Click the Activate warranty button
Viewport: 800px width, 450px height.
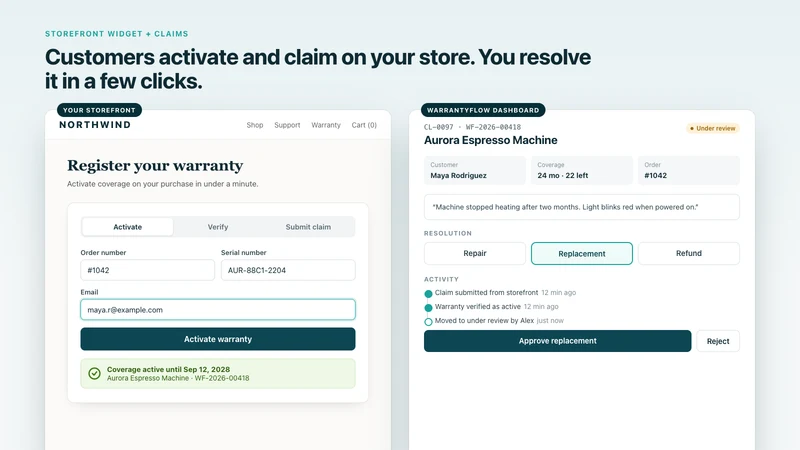(218, 339)
